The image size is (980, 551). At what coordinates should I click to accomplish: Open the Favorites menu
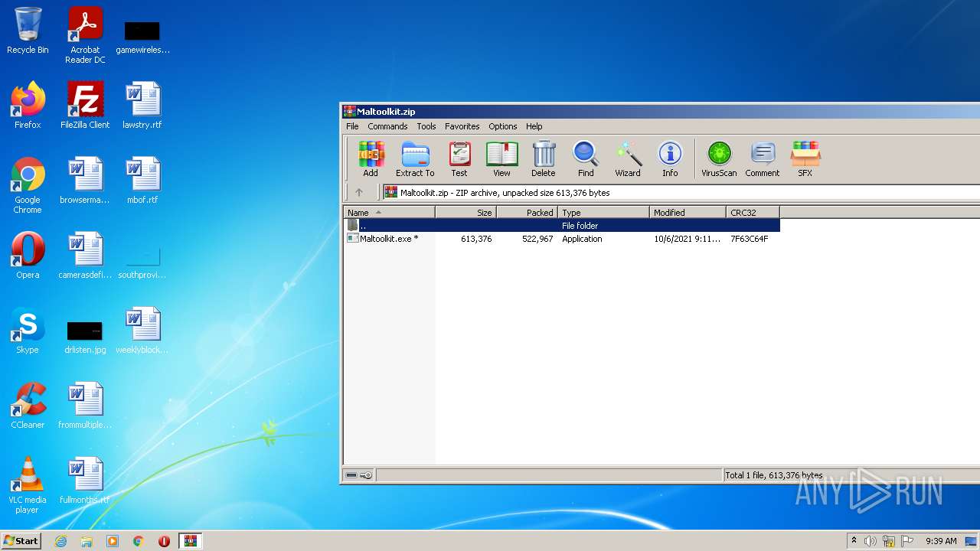click(462, 126)
